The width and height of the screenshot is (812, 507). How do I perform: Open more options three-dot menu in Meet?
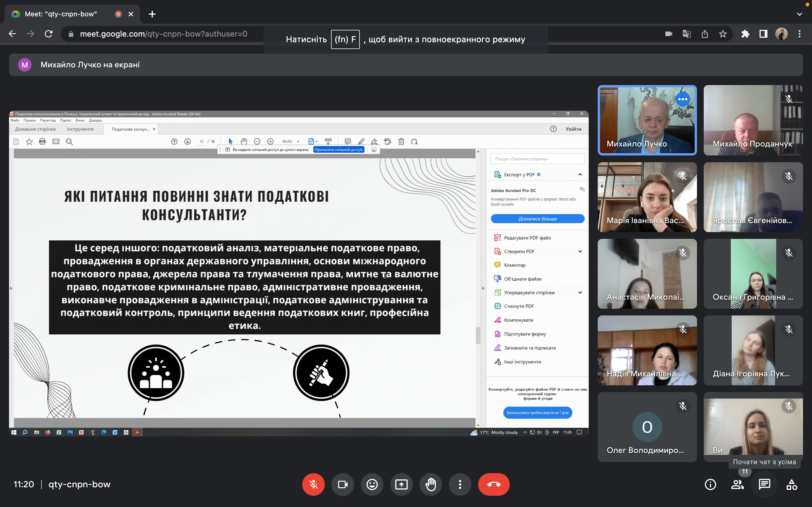tap(460, 484)
